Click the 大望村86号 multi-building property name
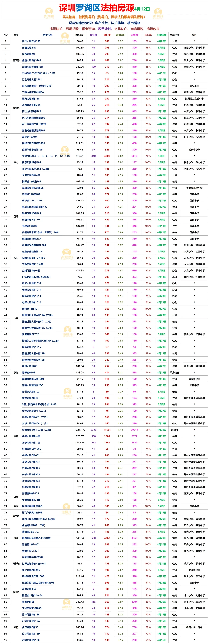Viewport: 209px width, 644px height. point(46,156)
